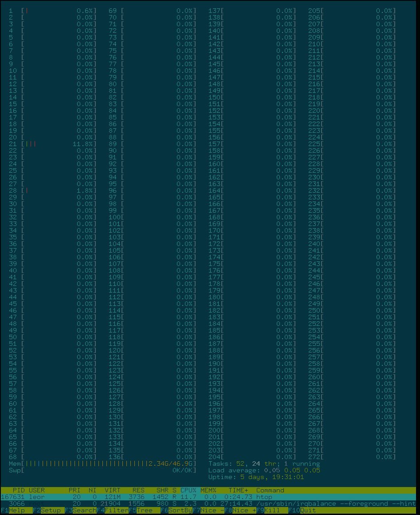Click the CPU 50 meter
This screenshot has width=420, height=515.
52,337
